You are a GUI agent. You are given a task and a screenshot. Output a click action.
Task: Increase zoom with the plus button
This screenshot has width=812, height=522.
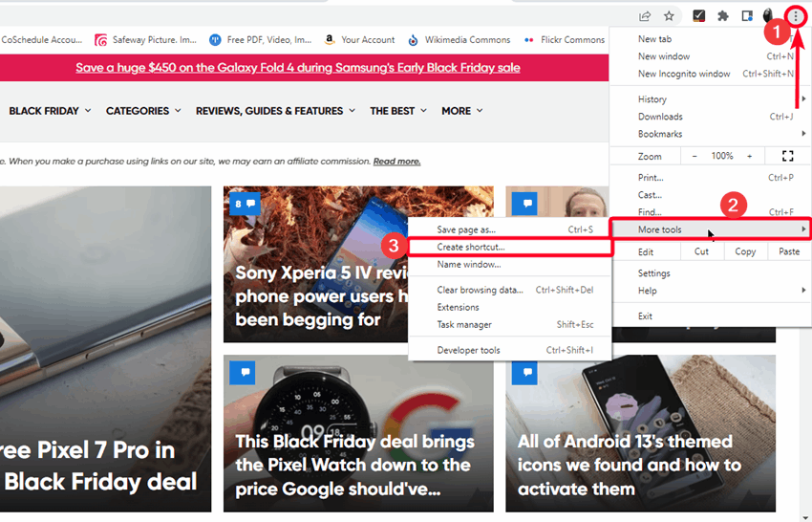click(x=749, y=156)
